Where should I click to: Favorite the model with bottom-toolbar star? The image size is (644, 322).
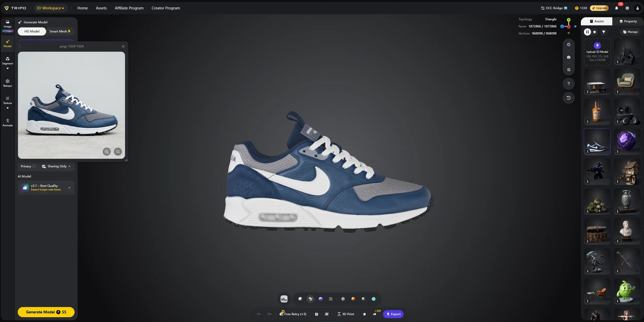pyautogui.click(x=364, y=314)
